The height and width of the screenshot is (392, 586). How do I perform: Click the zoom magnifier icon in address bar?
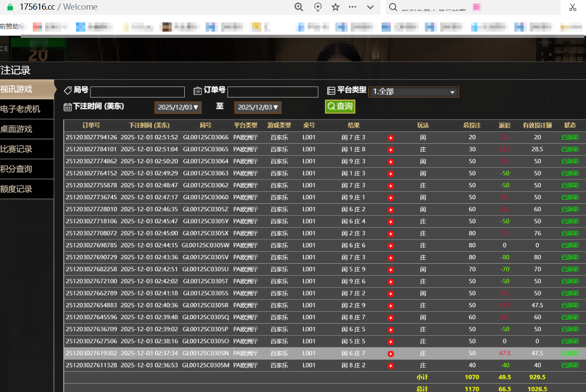click(x=299, y=7)
